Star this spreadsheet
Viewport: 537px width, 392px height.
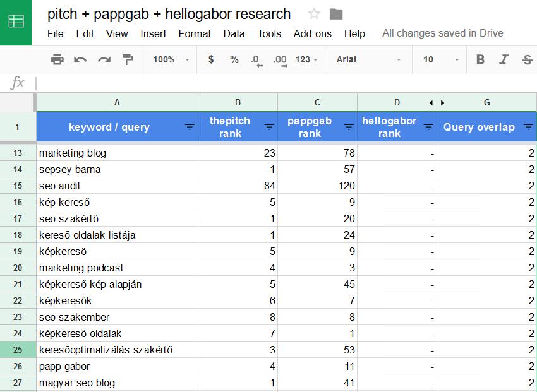314,14
